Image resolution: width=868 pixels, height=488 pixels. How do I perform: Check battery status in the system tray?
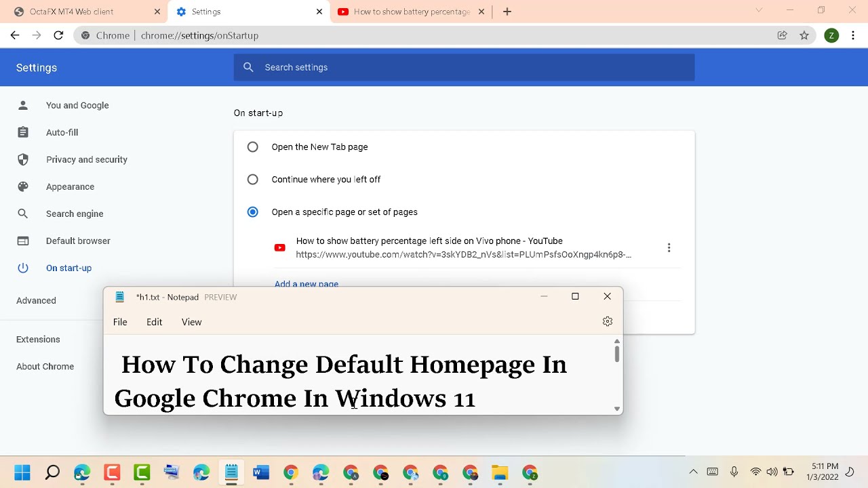coord(789,472)
